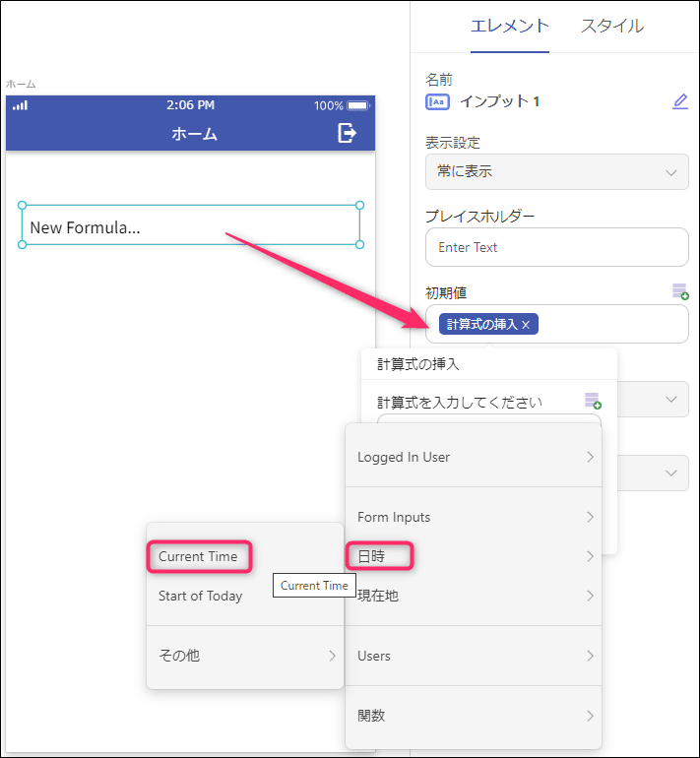This screenshot has height=758, width=700.
Task: Open the 日時 submenu
Action: pyautogui.click(x=474, y=556)
